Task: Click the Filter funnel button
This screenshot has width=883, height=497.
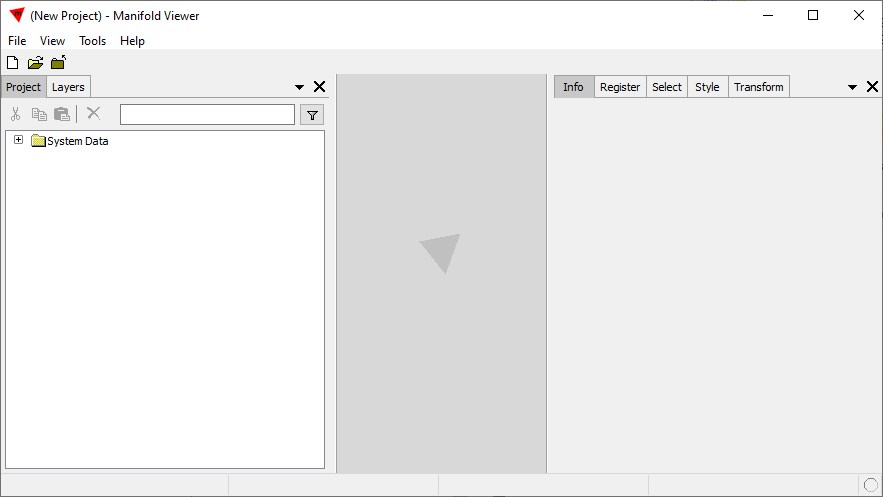Action: click(x=312, y=115)
